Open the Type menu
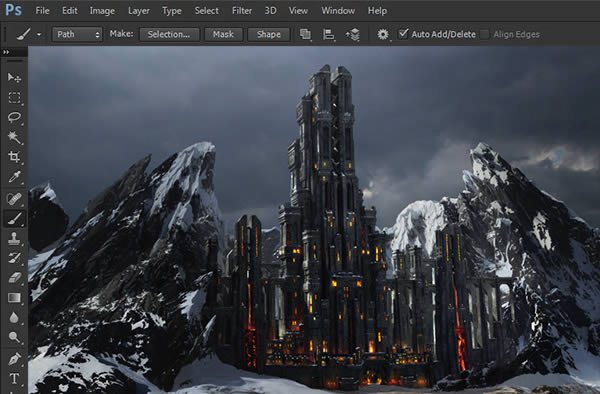This screenshot has height=394, width=600. (172, 11)
